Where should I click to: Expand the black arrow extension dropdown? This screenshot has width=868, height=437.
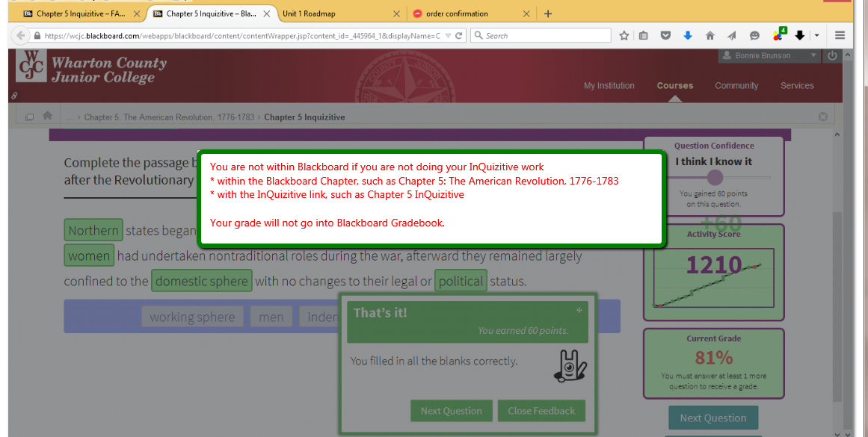[x=816, y=35]
